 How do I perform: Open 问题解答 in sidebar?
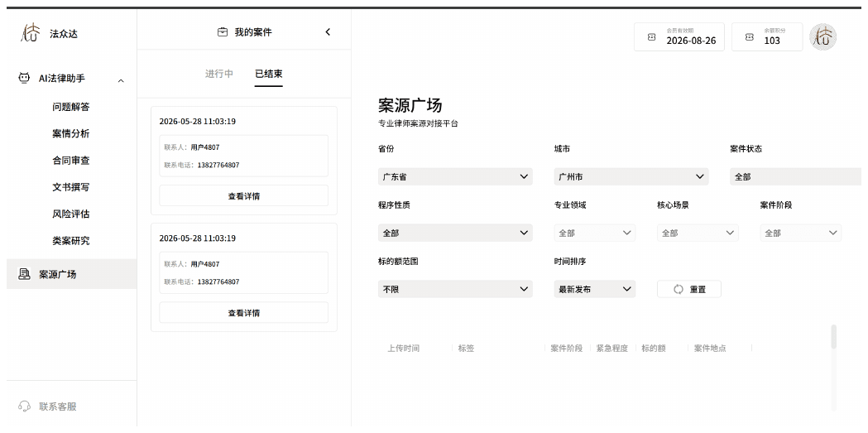pos(71,107)
